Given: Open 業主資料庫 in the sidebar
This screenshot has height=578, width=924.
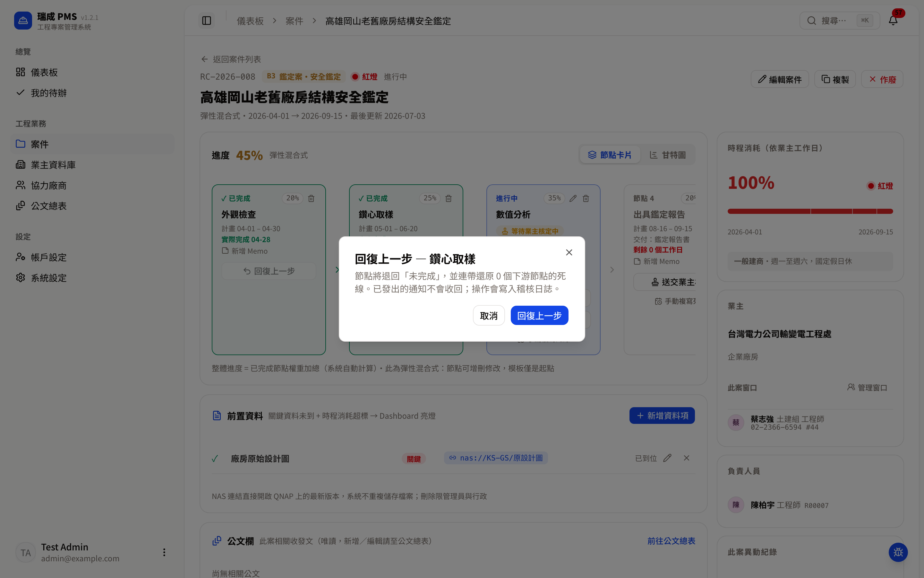Looking at the screenshot, I should 92,165.
